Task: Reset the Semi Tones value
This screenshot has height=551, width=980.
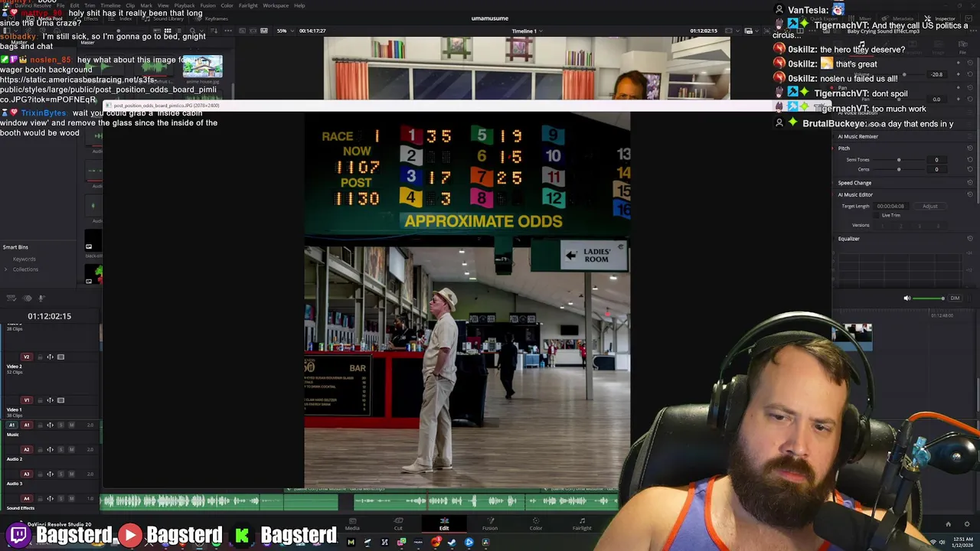Action: pos(970,159)
